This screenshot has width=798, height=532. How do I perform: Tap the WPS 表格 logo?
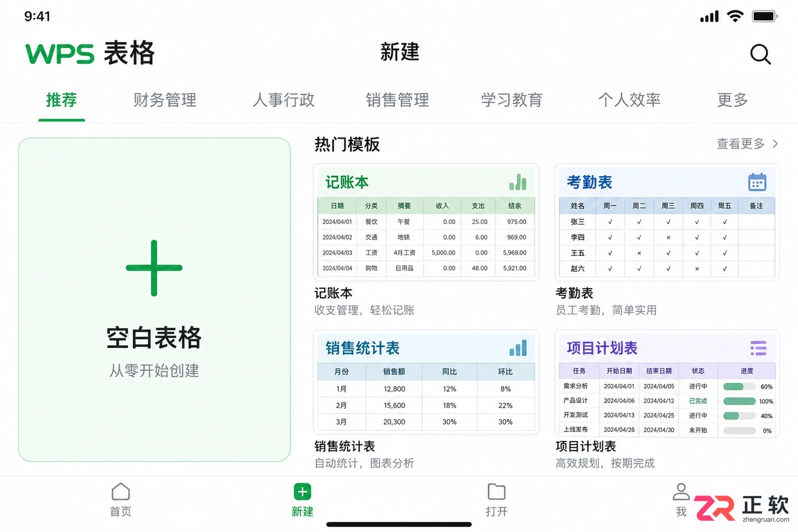[x=90, y=53]
